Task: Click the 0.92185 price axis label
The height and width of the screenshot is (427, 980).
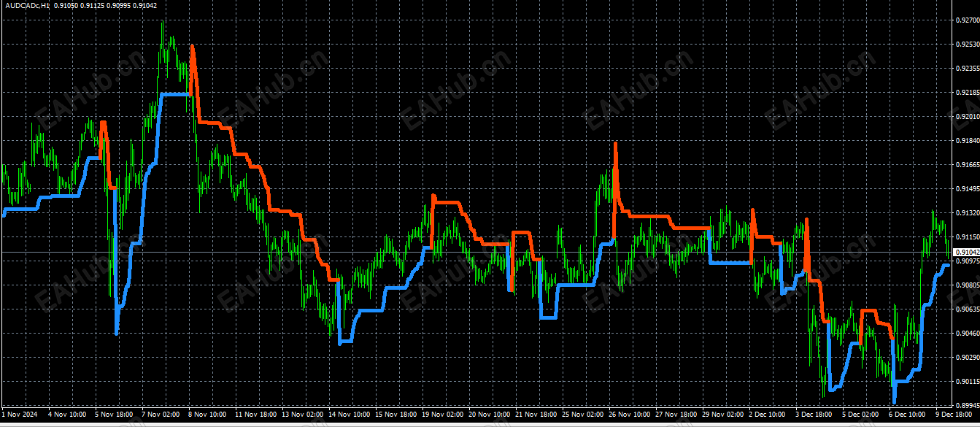Action: (x=967, y=93)
